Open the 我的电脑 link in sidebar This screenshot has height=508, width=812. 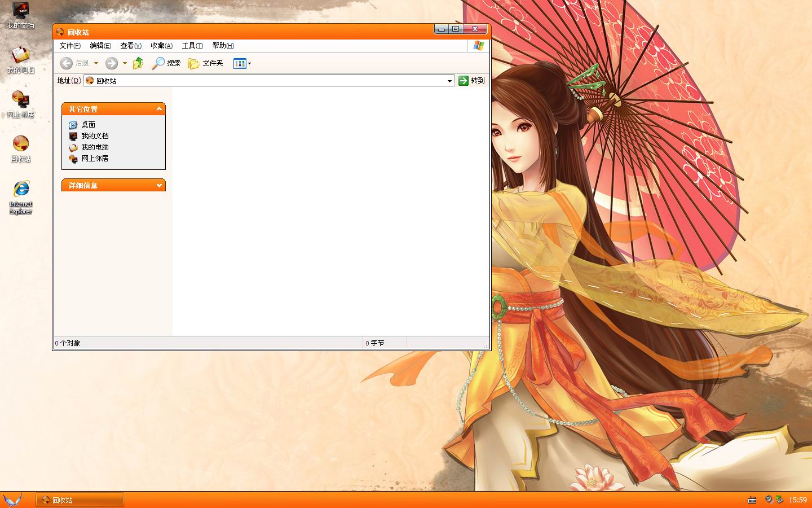(x=95, y=147)
